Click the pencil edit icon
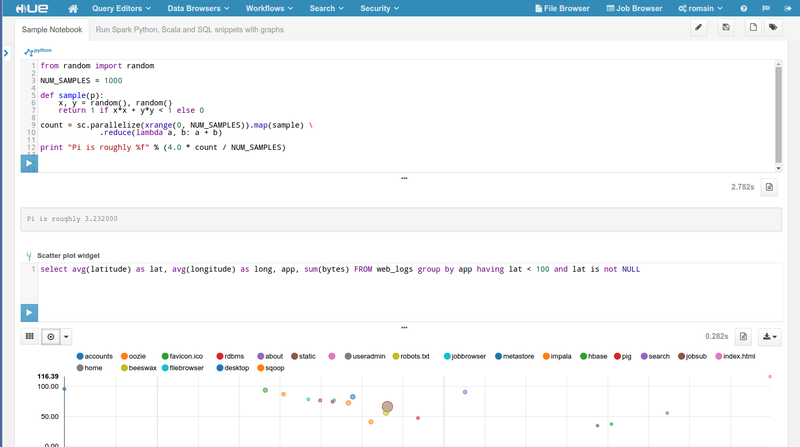The width and height of the screenshot is (800, 447). (700, 28)
